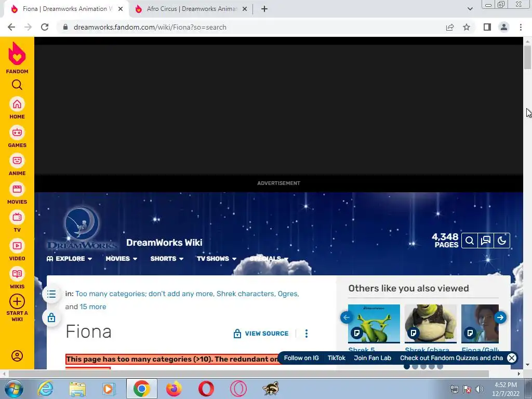Open Firefox from the taskbar

(174, 389)
